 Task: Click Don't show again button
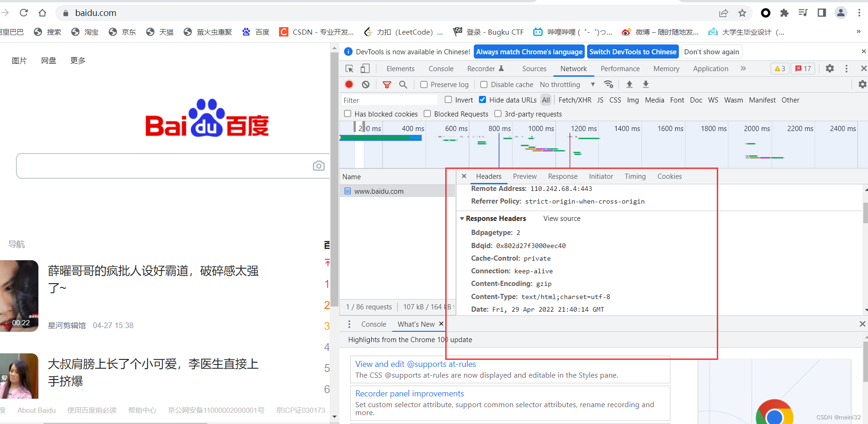click(712, 52)
